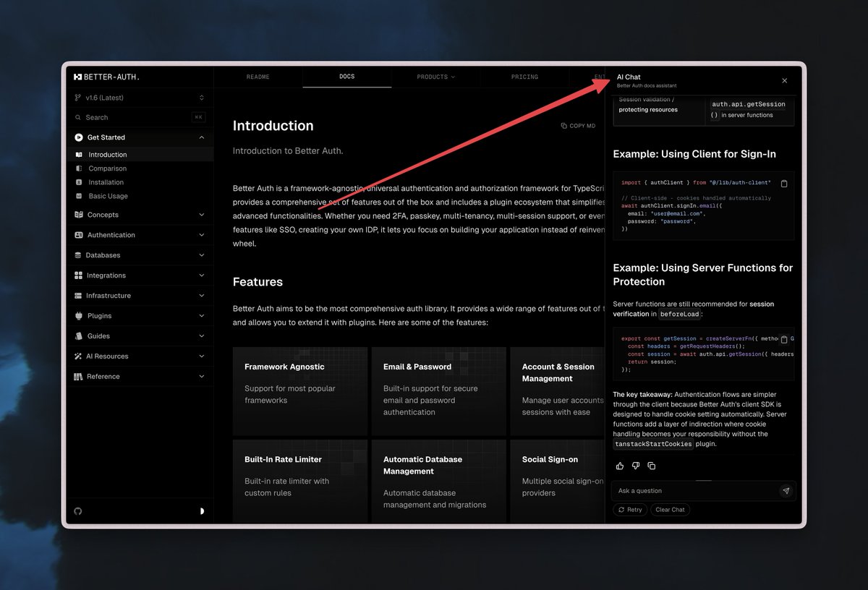This screenshot has height=590, width=868.
Task: Click the Concepts book icon
Action: tap(79, 215)
